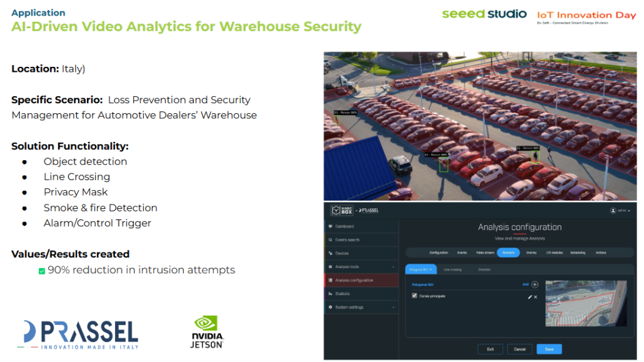Edit Corsia principale with pencil icon
This screenshot has width=644, height=362.
point(530,296)
